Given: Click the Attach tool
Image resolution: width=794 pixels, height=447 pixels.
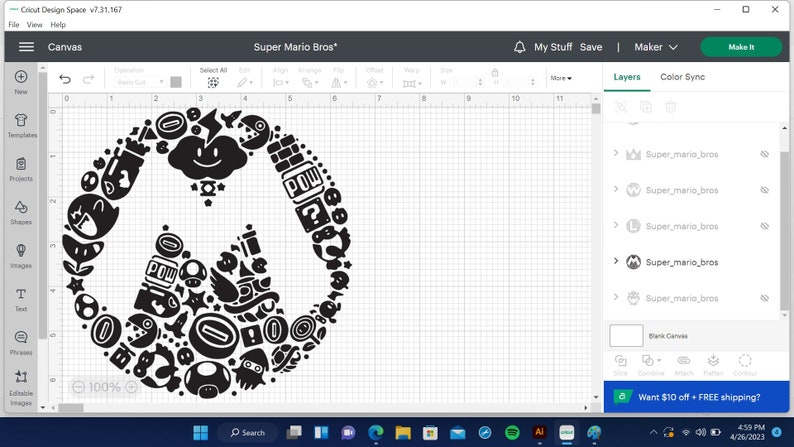Looking at the screenshot, I should coord(684,365).
